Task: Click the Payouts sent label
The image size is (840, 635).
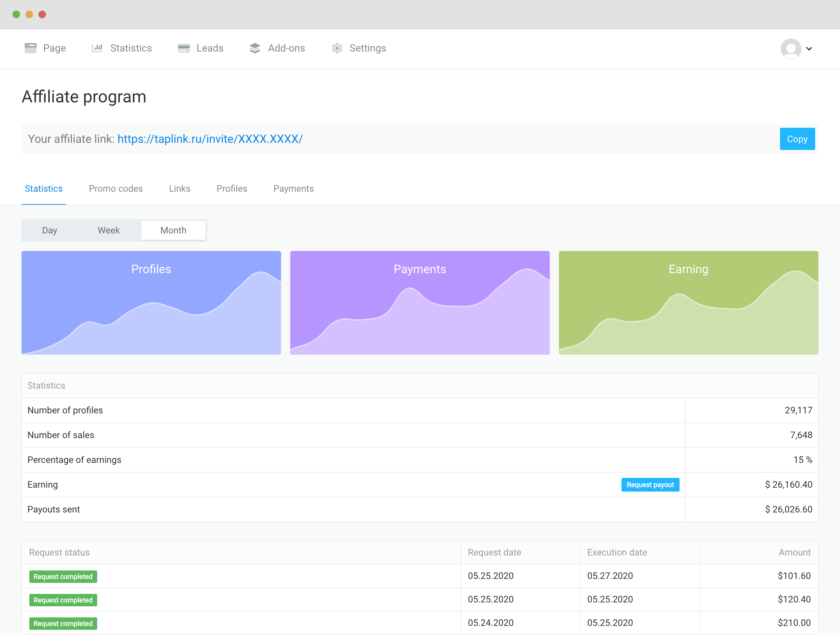Action: tap(53, 509)
